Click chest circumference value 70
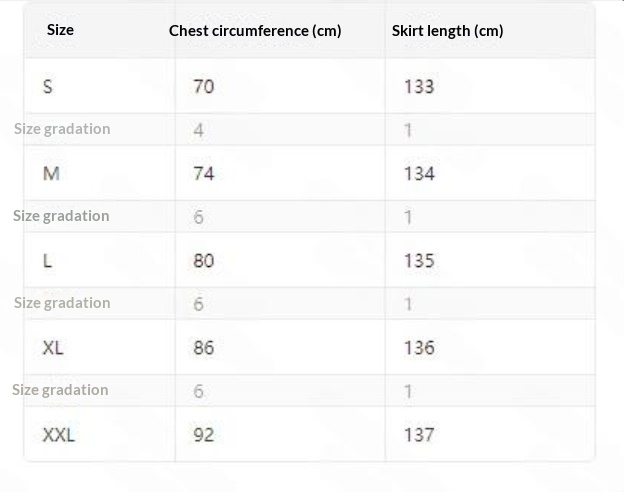 pyautogui.click(x=203, y=86)
